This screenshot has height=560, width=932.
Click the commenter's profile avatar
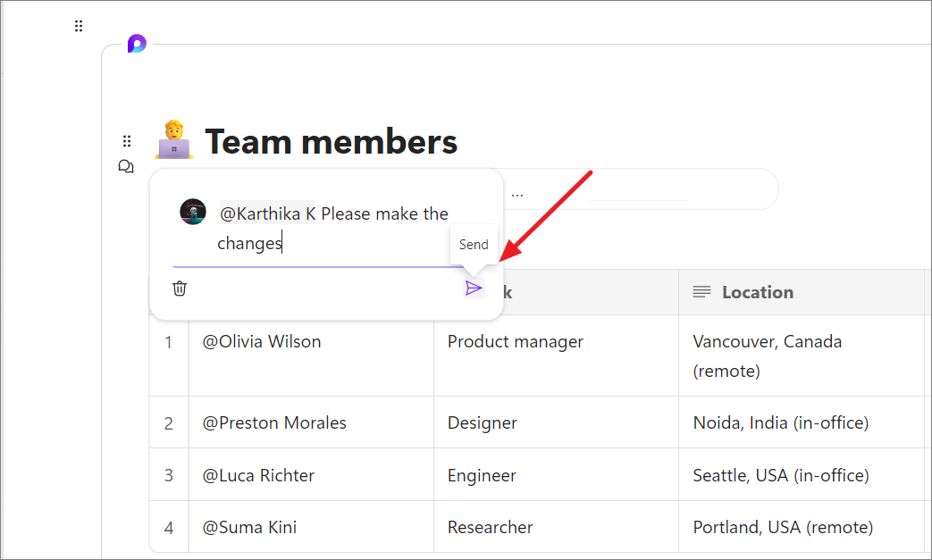193,213
